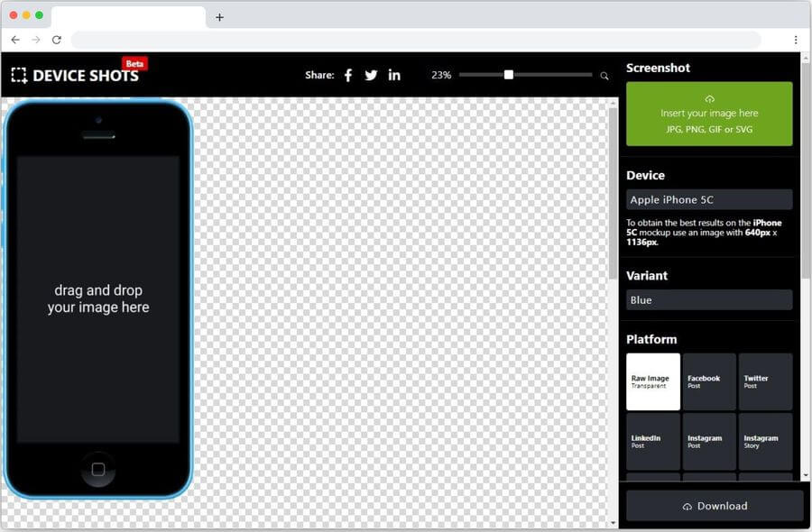Click the Beta badge
The height and width of the screenshot is (532, 812).
[x=134, y=64]
